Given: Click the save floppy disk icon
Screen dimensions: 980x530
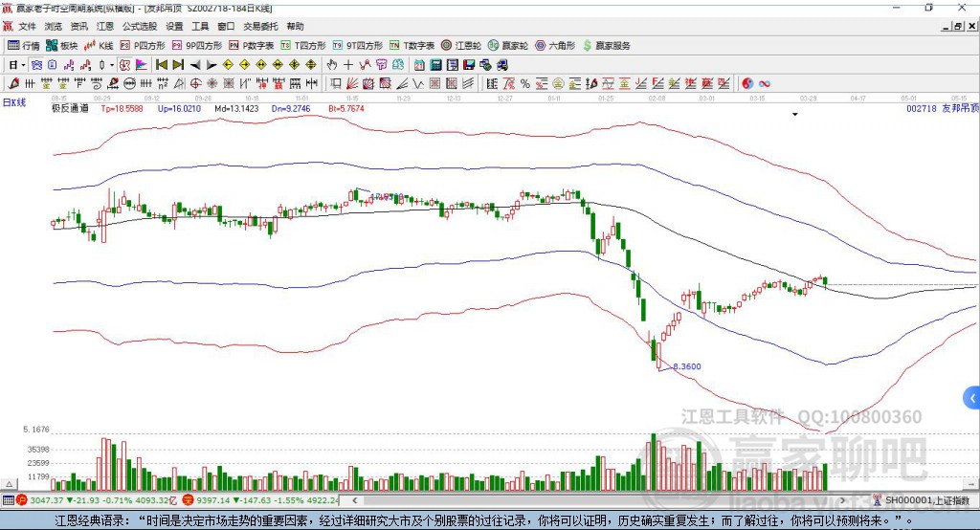Looking at the screenshot, I should (469, 65).
